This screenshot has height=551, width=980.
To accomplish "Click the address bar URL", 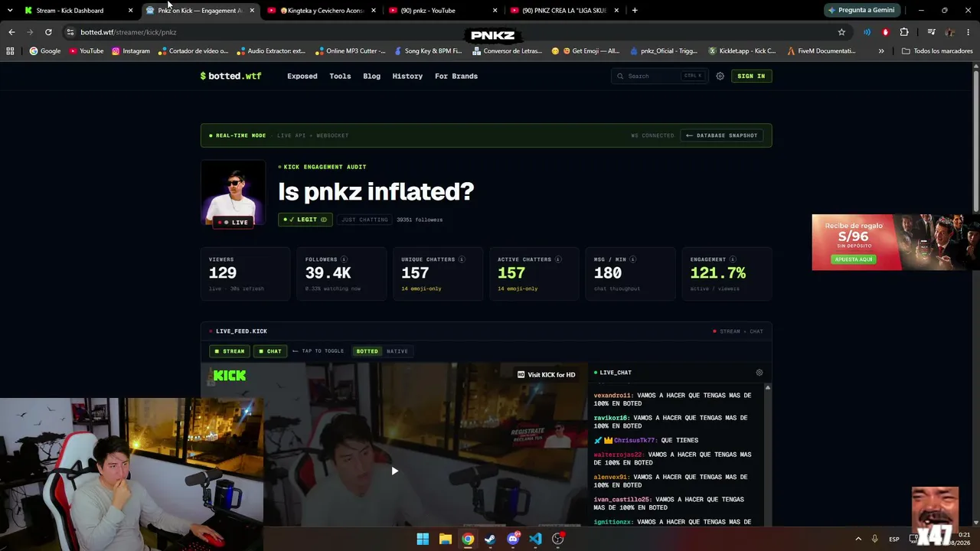I will point(128,32).
